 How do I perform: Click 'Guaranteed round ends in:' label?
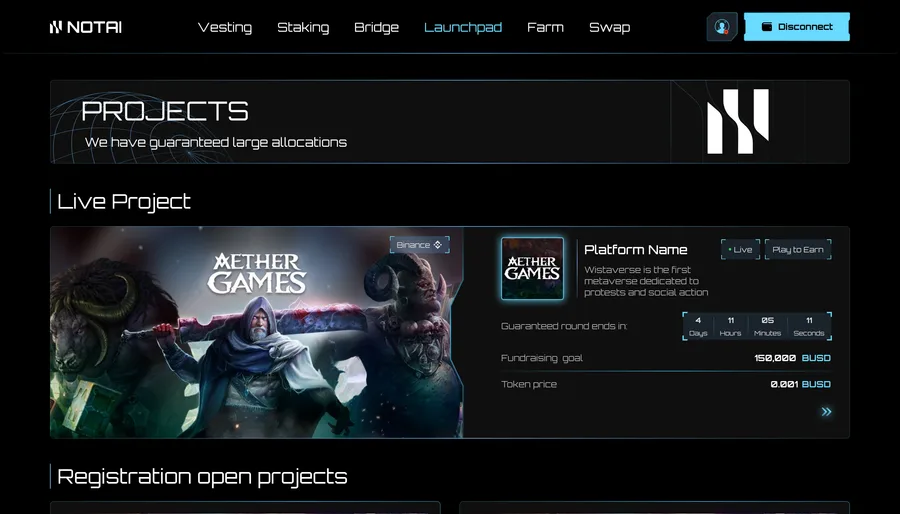[x=564, y=326]
